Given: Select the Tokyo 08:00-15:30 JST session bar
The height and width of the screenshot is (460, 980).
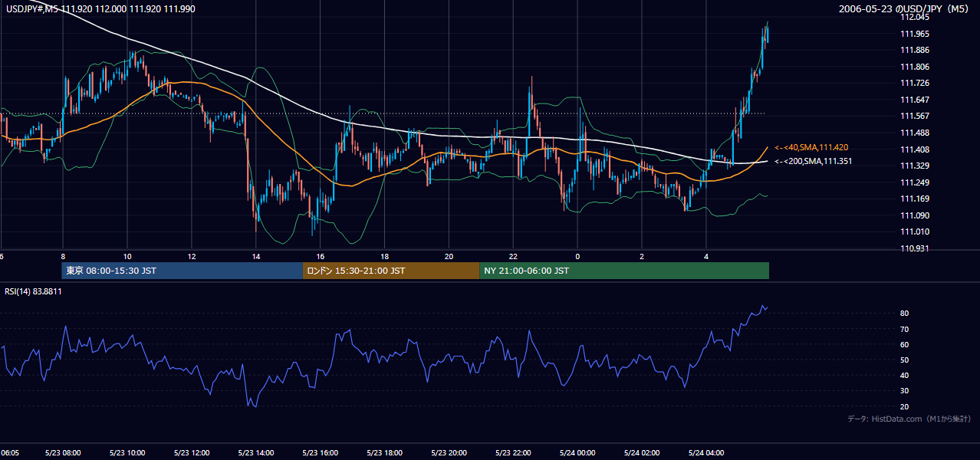Looking at the screenshot, I should click(183, 271).
